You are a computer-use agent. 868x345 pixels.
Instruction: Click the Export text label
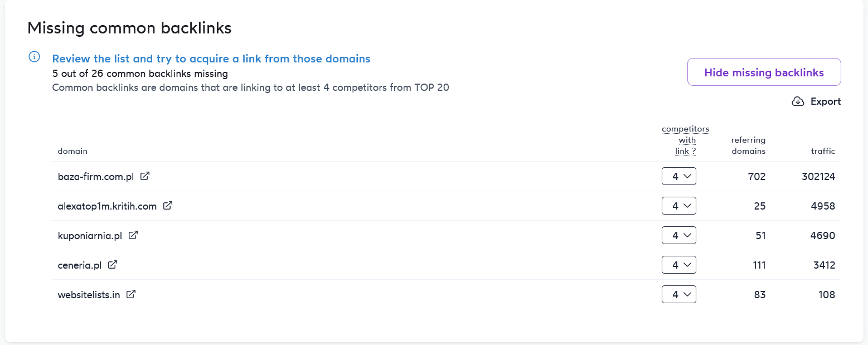pyautogui.click(x=826, y=101)
